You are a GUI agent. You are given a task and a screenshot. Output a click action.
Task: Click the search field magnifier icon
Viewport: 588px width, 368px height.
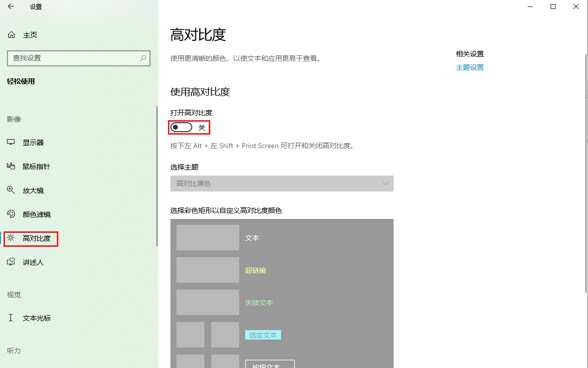[143, 58]
